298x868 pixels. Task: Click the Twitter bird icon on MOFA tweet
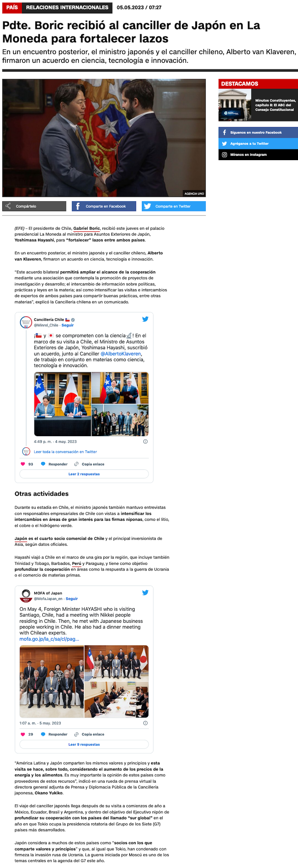coord(145,592)
